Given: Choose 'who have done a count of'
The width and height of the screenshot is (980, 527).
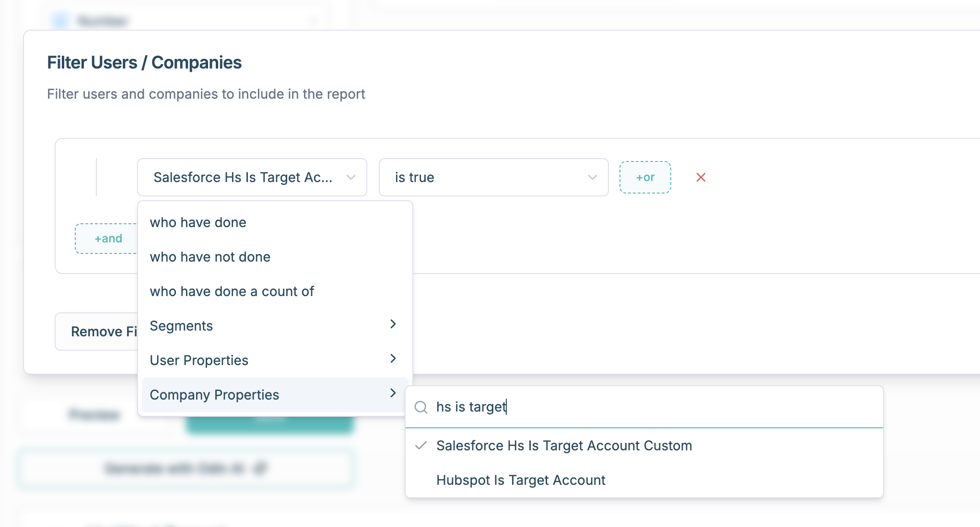Looking at the screenshot, I should pyautogui.click(x=232, y=292).
